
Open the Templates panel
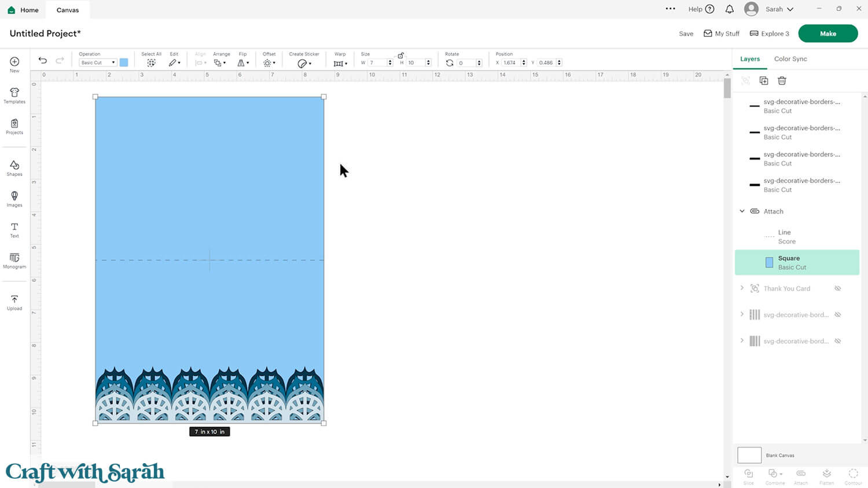click(x=14, y=95)
